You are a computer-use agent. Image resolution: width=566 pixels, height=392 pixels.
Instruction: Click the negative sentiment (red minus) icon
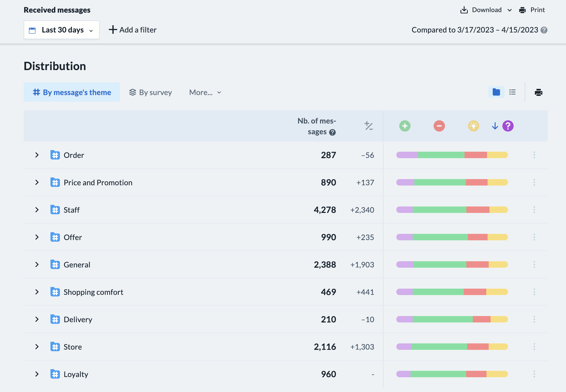(439, 126)
